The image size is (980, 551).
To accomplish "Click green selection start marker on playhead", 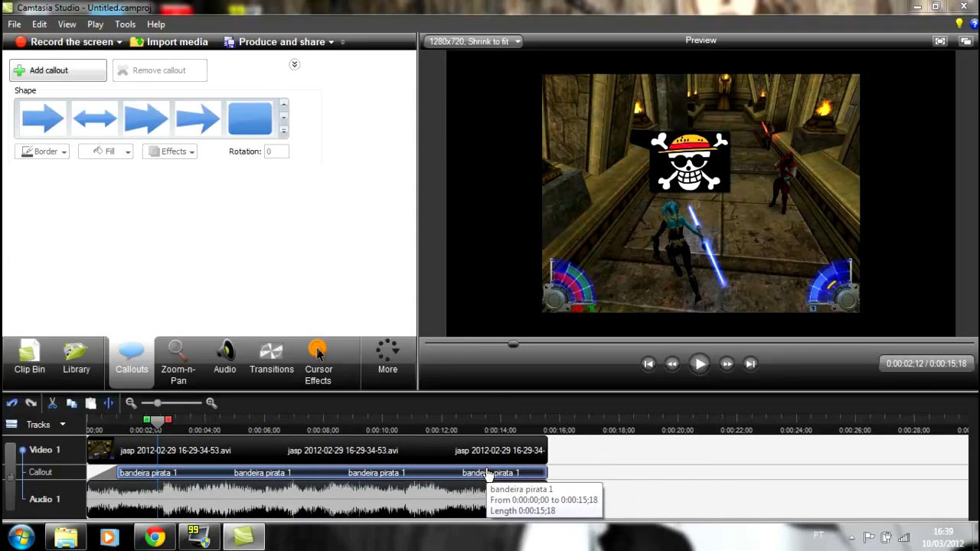I will click(x=146, y=419).
